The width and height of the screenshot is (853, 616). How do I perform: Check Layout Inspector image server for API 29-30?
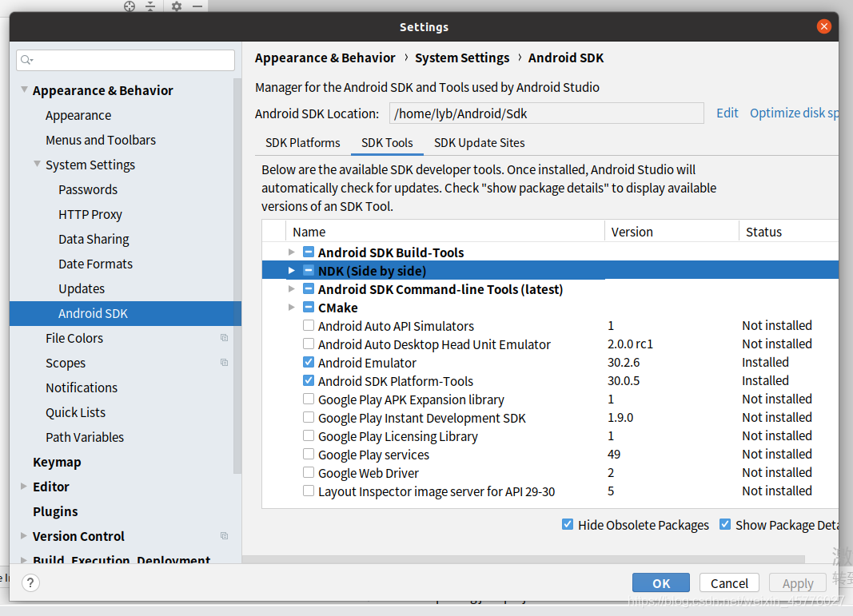pyautogui.click(x=309, y=491)
